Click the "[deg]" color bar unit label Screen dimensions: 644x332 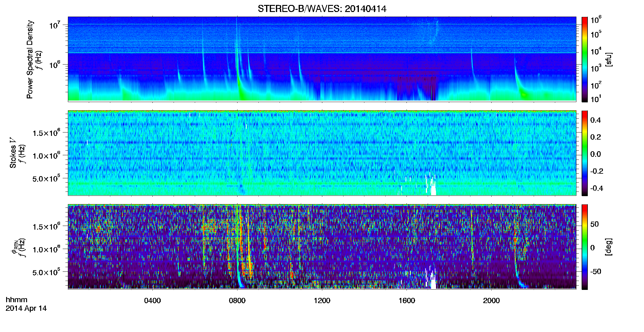pyautogui.click(x=609, y=247)
